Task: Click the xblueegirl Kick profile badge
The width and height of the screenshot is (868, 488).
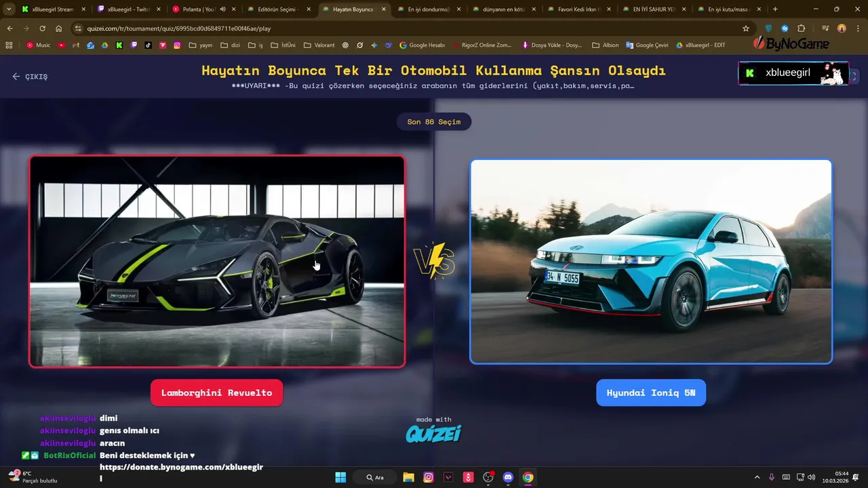Action: [x=793, y=73]
